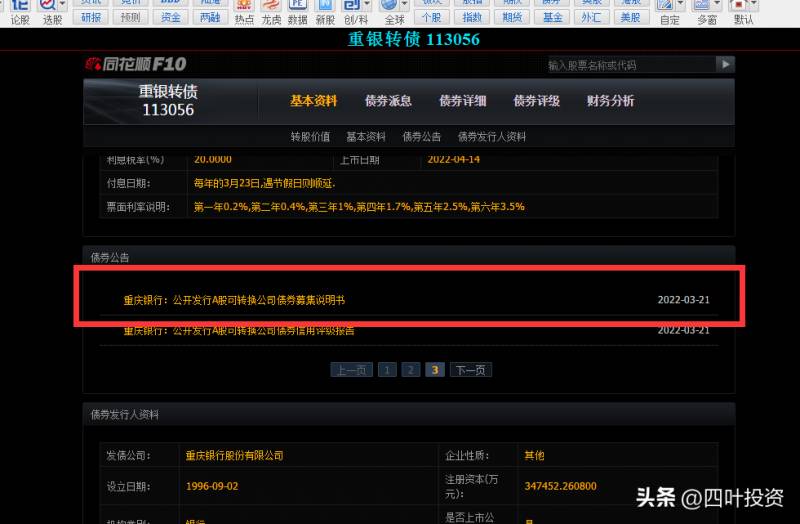Image resolution: width=800 pixels, height=524 pixels.
Task: Expand the 选股 dropdown arrow
Action: pos(62,4)
